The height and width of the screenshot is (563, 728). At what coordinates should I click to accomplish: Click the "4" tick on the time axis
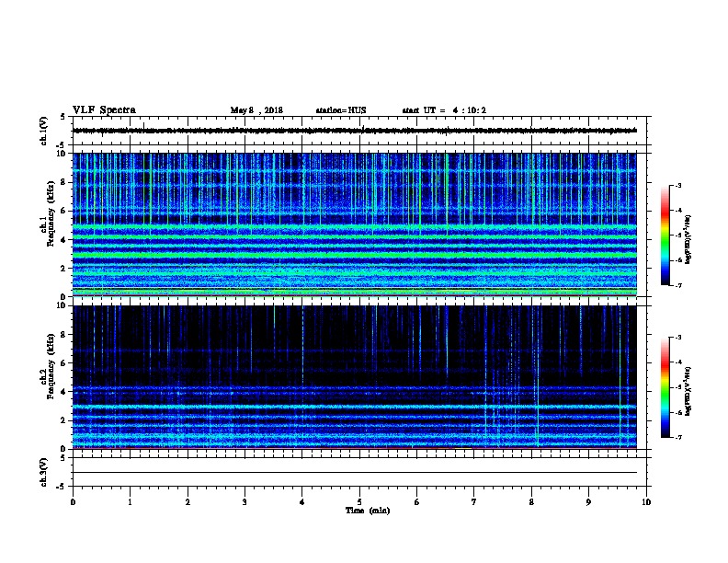point(302,502)
